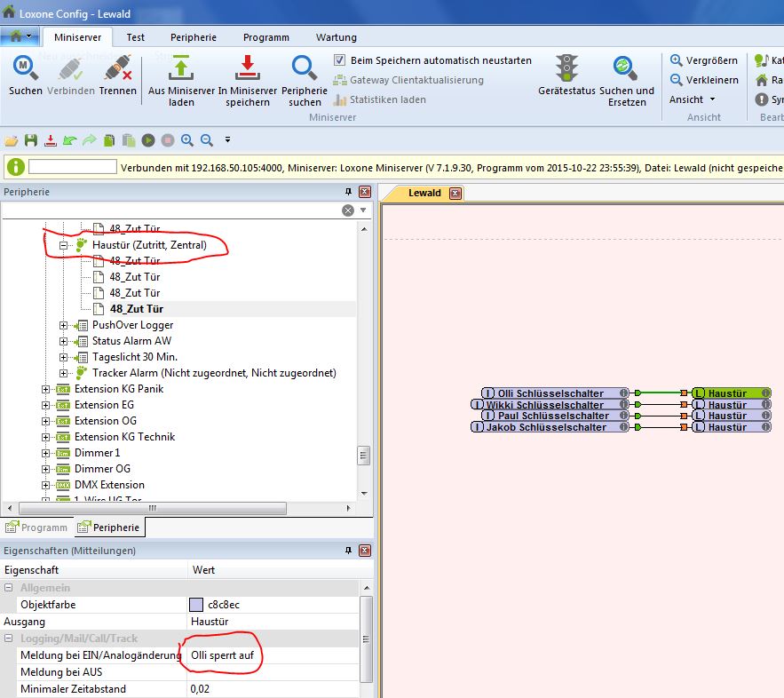Switch to the Peripherie ribbon tab

[x=194, y=37]
